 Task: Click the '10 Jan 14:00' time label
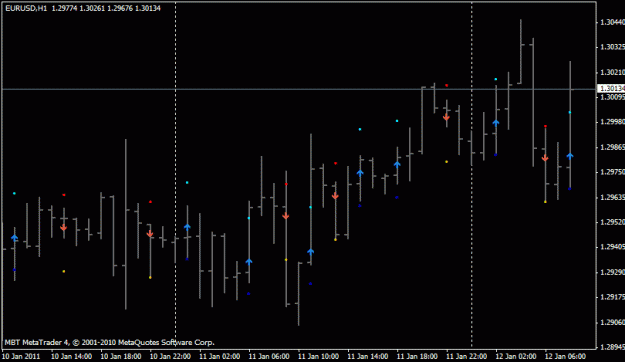71,356
